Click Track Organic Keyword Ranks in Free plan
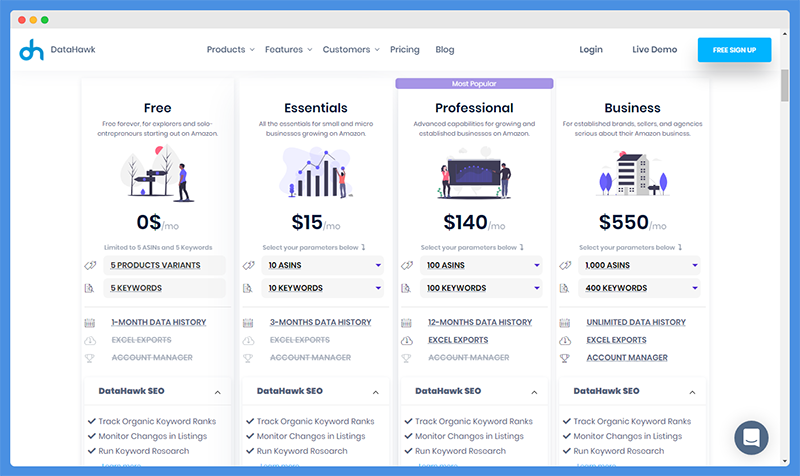The height and width of the screenshot is (476, 800). pos(157,421)
